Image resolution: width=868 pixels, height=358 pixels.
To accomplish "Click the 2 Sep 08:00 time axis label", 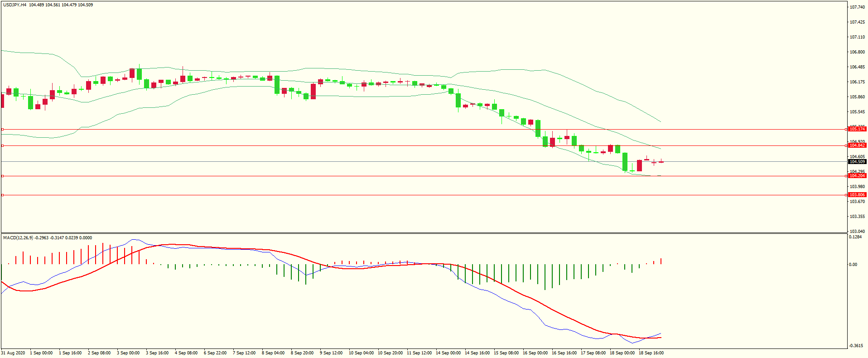I will (x=99, y=353).
